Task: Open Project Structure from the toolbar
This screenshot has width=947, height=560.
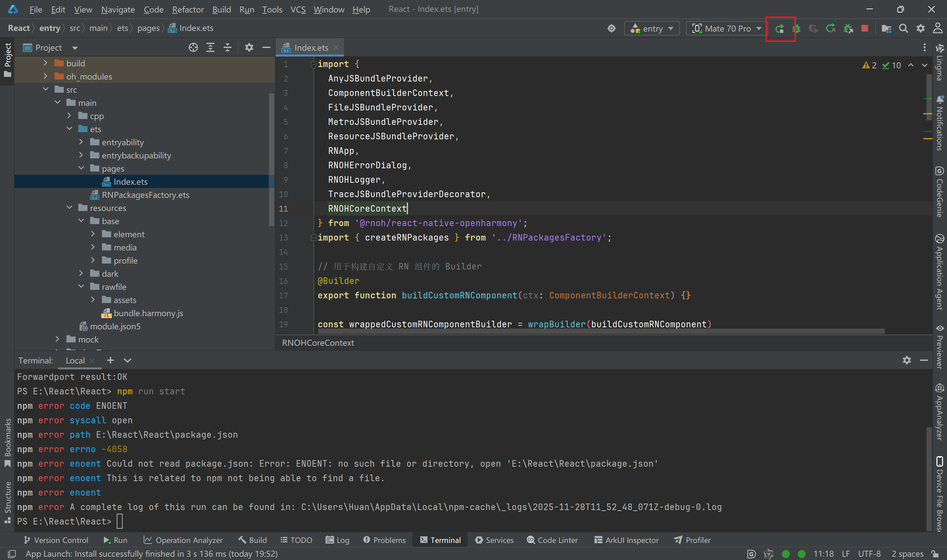Action: 886,29
